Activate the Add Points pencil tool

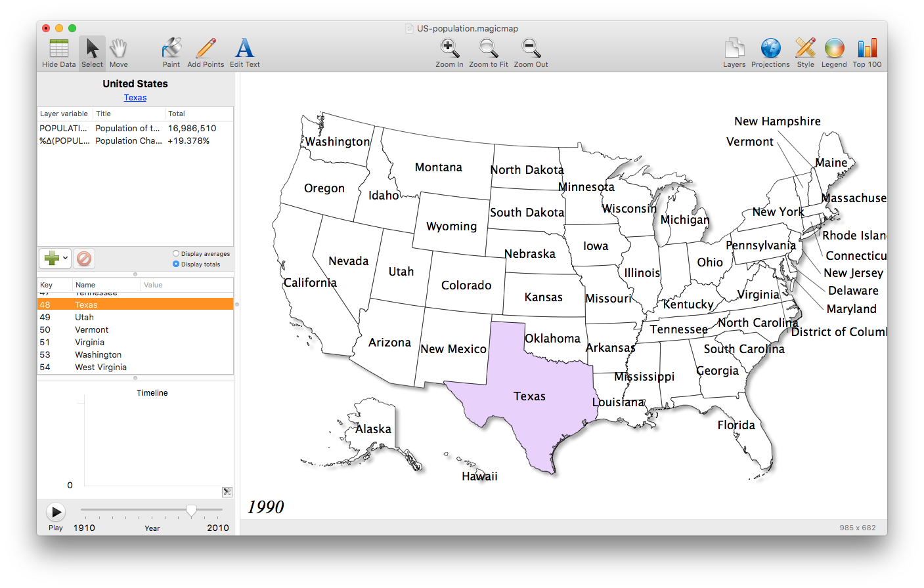[206, 52]
